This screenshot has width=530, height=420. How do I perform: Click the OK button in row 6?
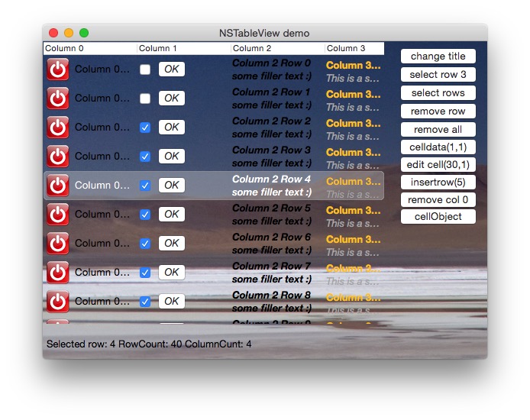(x=172, y=244)
